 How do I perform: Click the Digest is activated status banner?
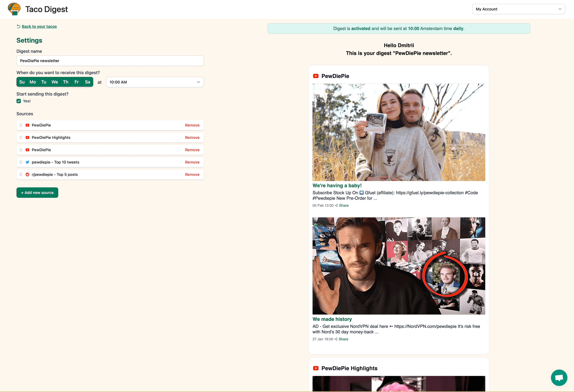[399, 29]
